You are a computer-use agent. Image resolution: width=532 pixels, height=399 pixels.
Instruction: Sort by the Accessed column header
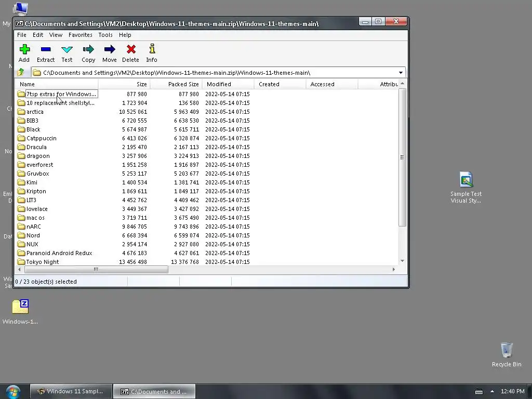point(332,84)
